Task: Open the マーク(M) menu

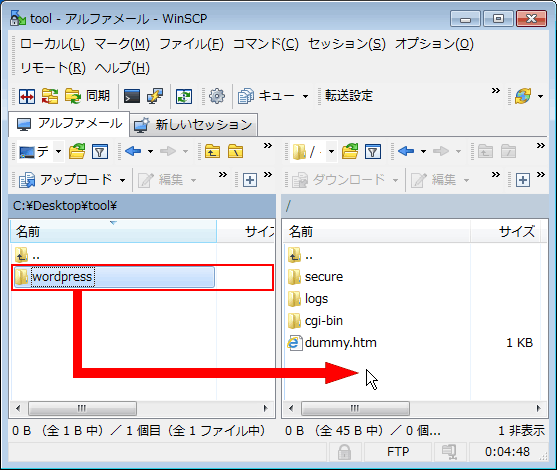Action: point(122,44)
